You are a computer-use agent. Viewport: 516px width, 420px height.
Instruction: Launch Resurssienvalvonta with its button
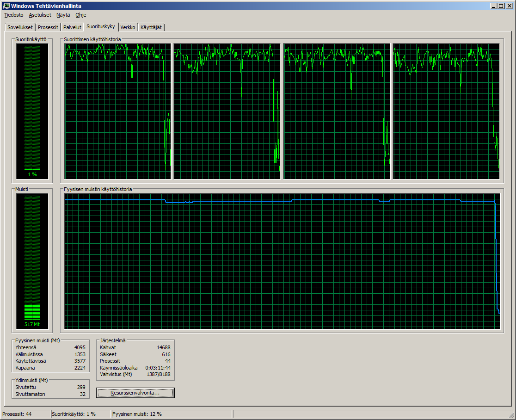pos(135,393)
